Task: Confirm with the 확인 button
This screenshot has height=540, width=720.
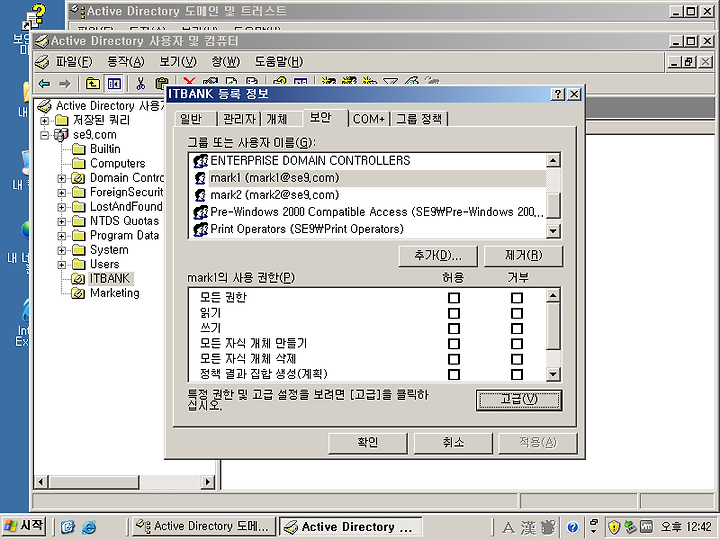Action: [x=368, y=443]
